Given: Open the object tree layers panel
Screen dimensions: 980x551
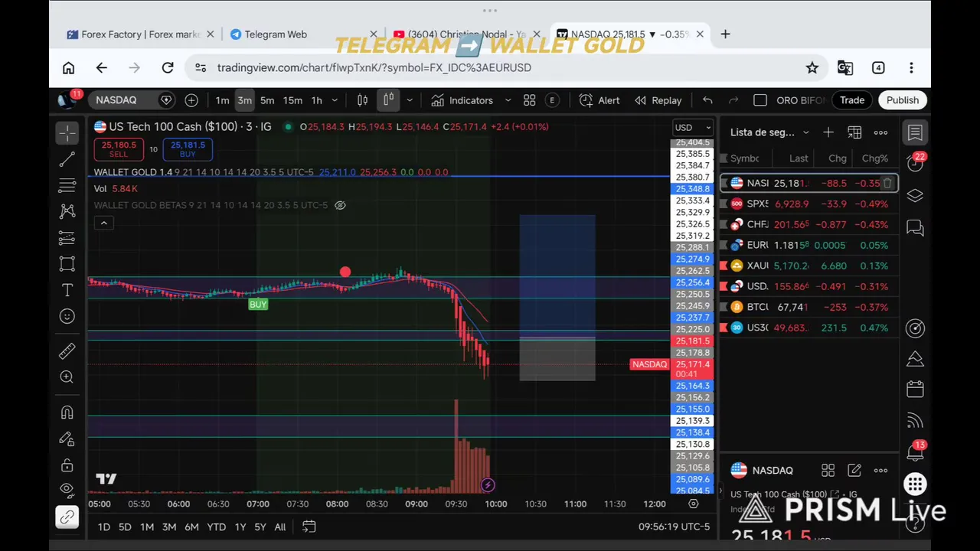Looking at the screenshot, I should pyautogui.click(x=915, y=196).
